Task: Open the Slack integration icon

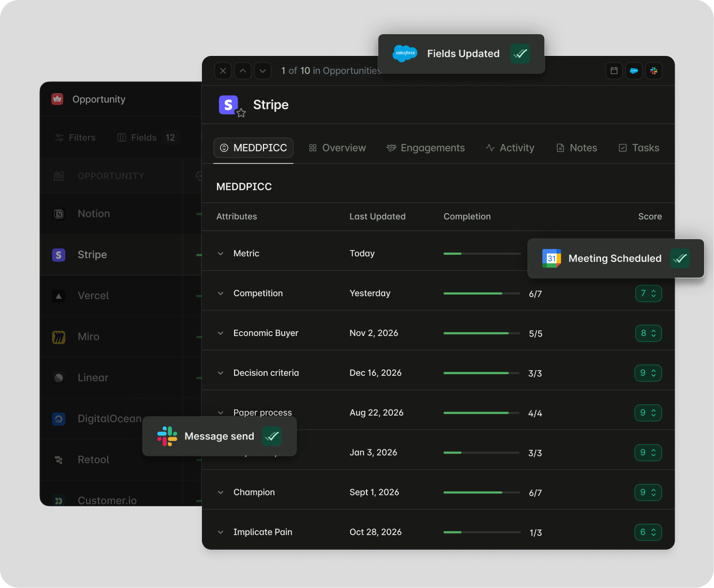Action: (x=654, y=71)
